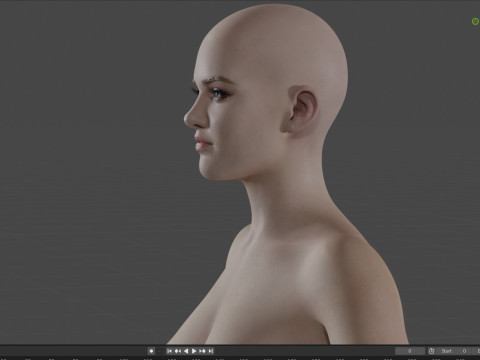Play the animation in reverse
Image resolution: width=480 pixels, height=360 pixels.
pyautogui.click(x=186, y=351)
